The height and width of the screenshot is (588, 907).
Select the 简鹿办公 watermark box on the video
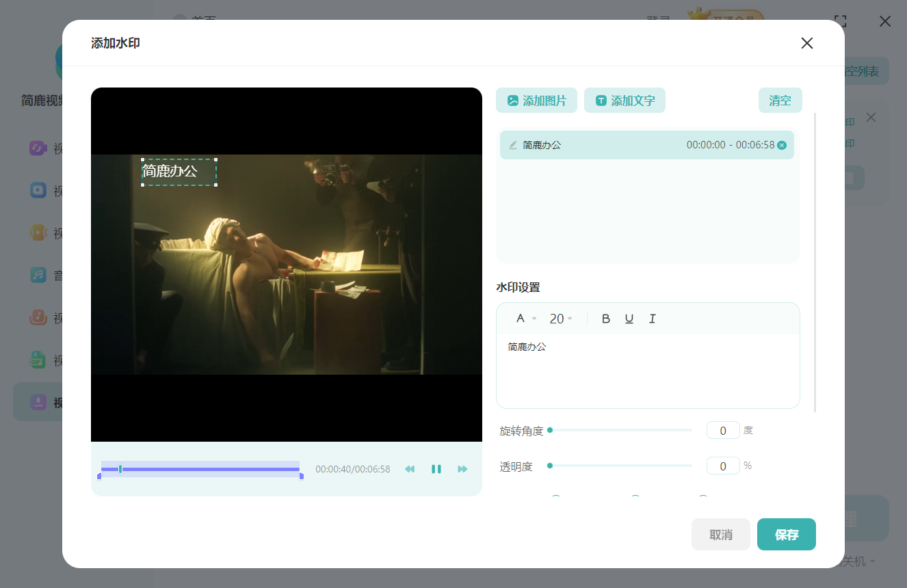pos(179,172)
